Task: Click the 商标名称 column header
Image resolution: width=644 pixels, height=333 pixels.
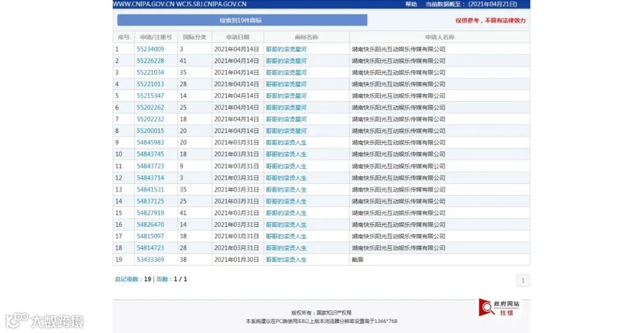Action: (x=306, y=37)
